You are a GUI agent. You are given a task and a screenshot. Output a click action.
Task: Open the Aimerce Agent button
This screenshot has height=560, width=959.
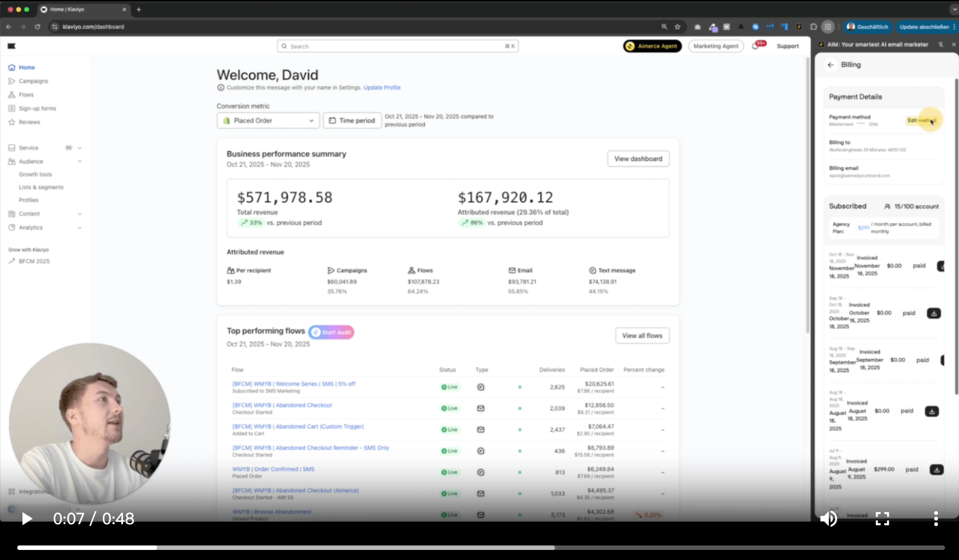652,46
